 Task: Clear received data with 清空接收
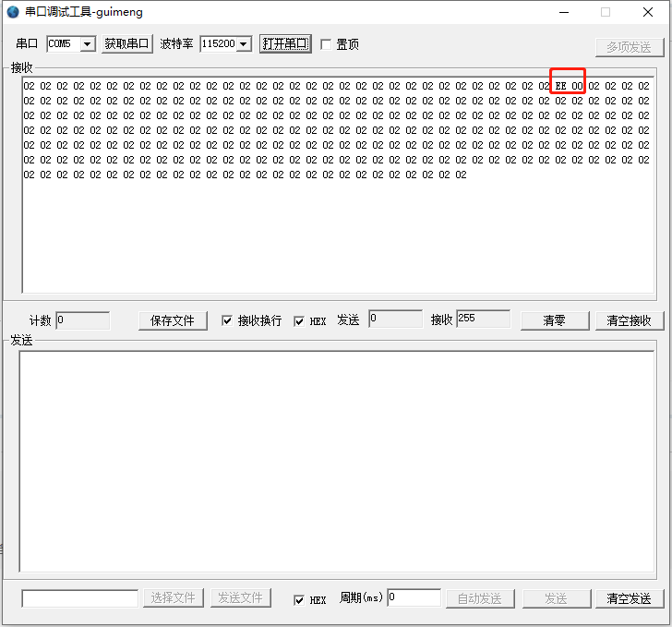[630, 320]
